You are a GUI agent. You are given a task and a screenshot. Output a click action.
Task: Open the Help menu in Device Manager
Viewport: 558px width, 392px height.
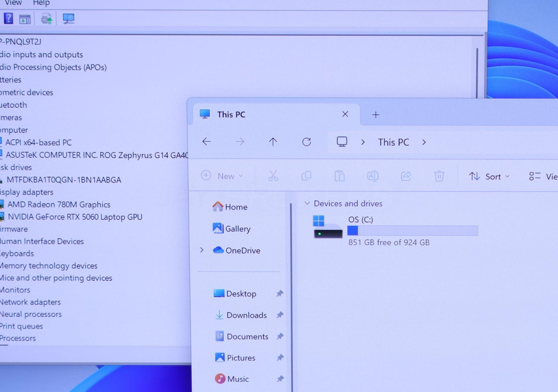41,3
